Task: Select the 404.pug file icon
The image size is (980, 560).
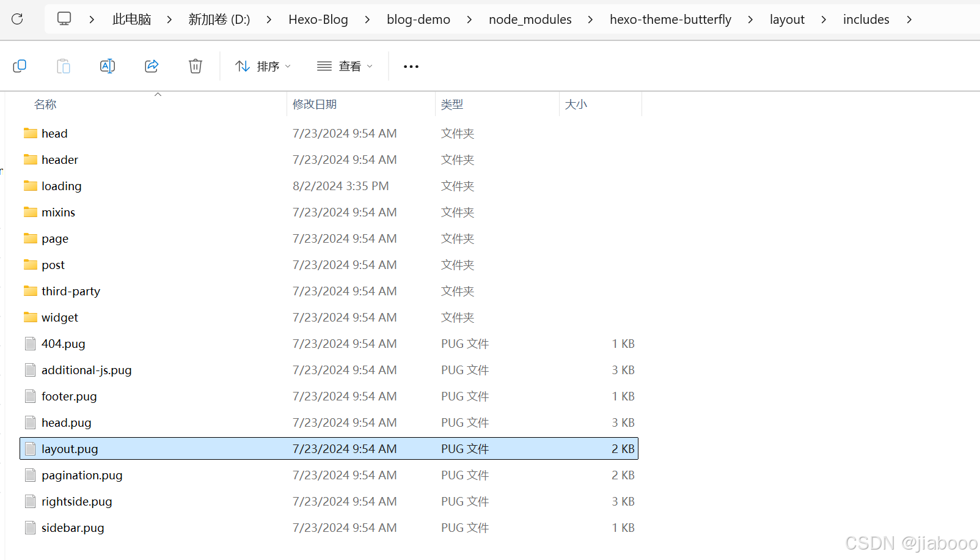Action: tap(31, 344)
